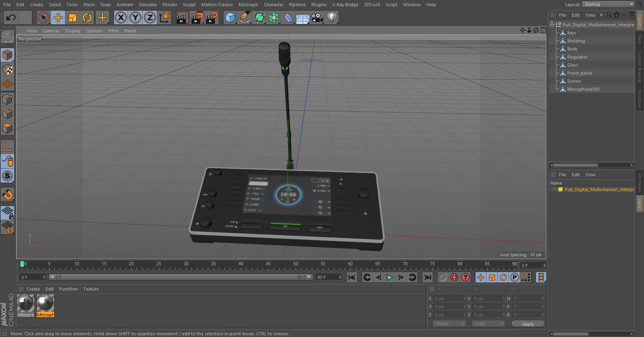The height and width of the screenshot is (337, 644).
Task: Select the Live Selection tool
Action: tap(43, 17)
